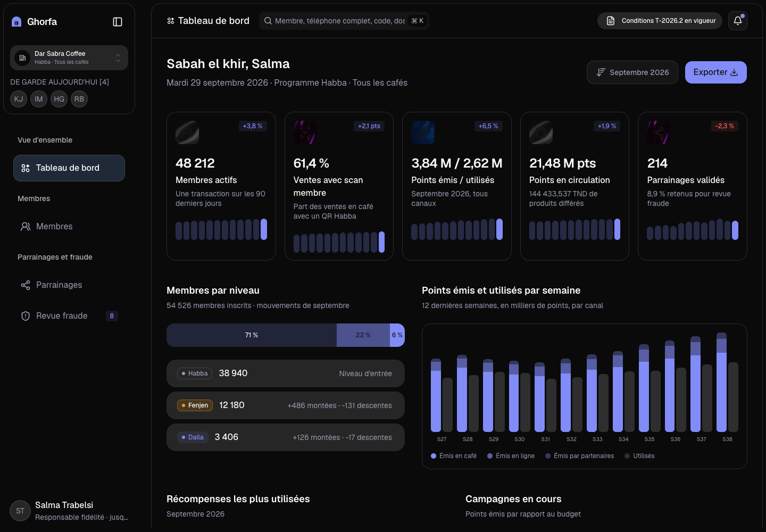The width and height of the screenshot is (766, 532).
Task: Click the Habba level tag
Action: point(195,373)
